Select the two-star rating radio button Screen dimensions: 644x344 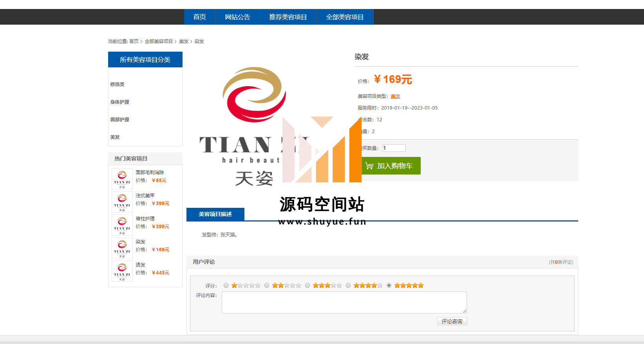point(267,285)
